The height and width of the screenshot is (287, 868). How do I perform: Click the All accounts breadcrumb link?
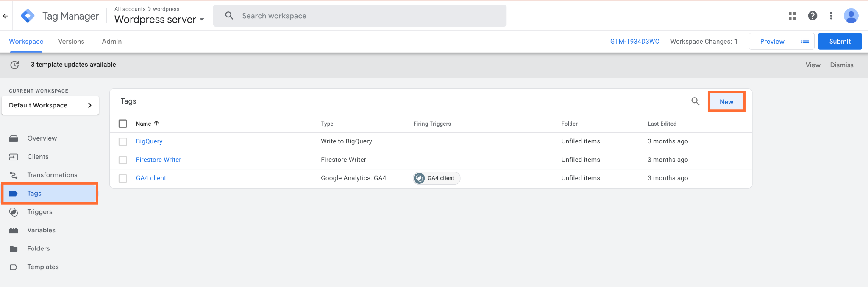coord(130,9)
